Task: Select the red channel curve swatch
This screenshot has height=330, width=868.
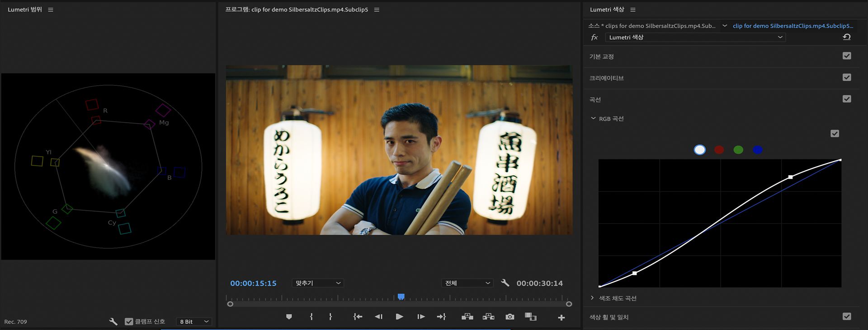Action: 719,150
